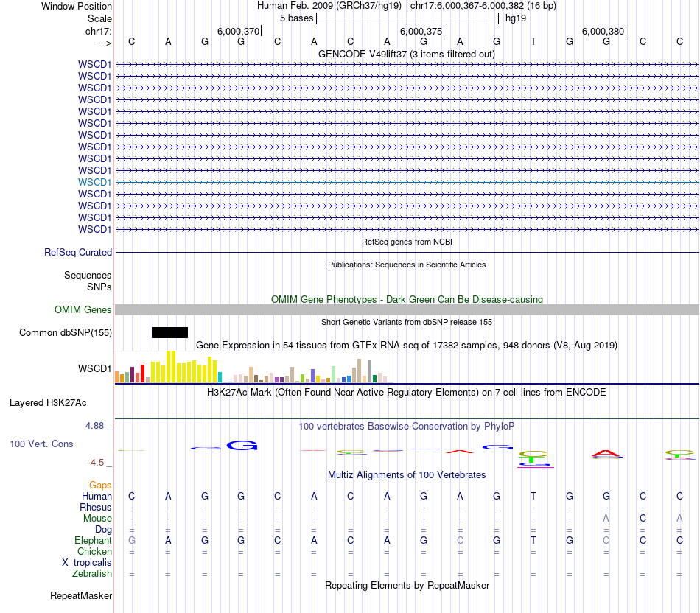Click the T base in the Human row
This screenshot has width=700, height=613.
tap(533, 496)
